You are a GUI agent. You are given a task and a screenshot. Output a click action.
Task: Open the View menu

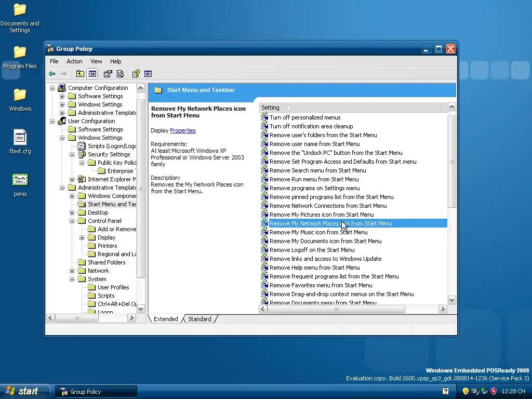(96, 61)
